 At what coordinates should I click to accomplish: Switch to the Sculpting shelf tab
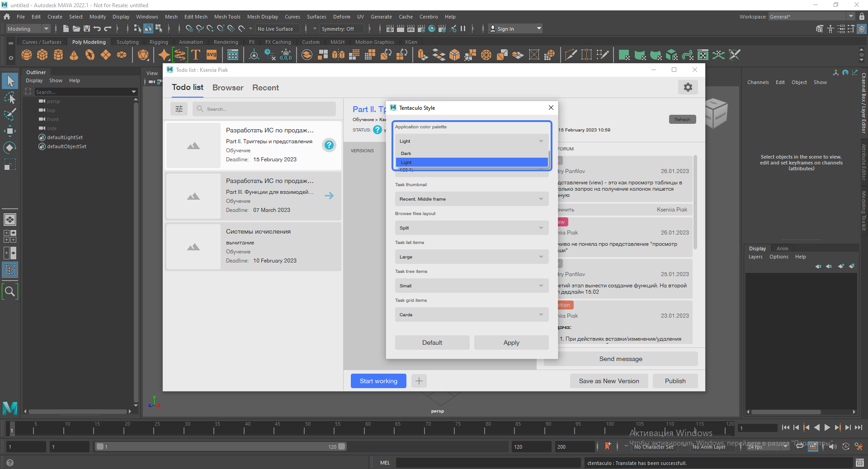pos(127,42)
